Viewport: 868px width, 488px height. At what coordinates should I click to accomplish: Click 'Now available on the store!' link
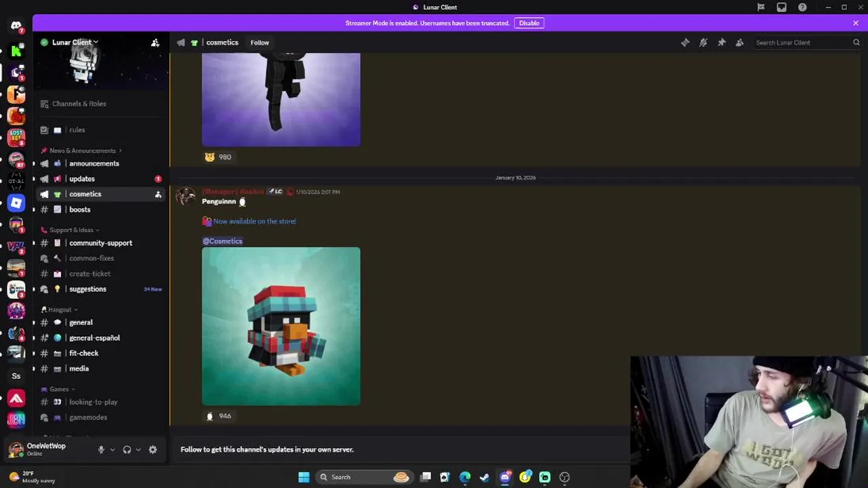tap(254, 221)
